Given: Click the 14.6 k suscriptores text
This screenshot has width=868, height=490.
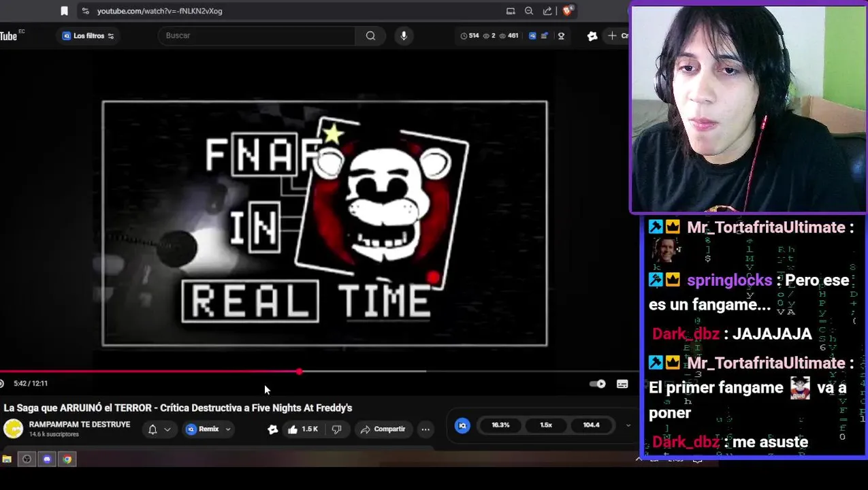Looking at the screenshot, I should (x=54, y=434).
